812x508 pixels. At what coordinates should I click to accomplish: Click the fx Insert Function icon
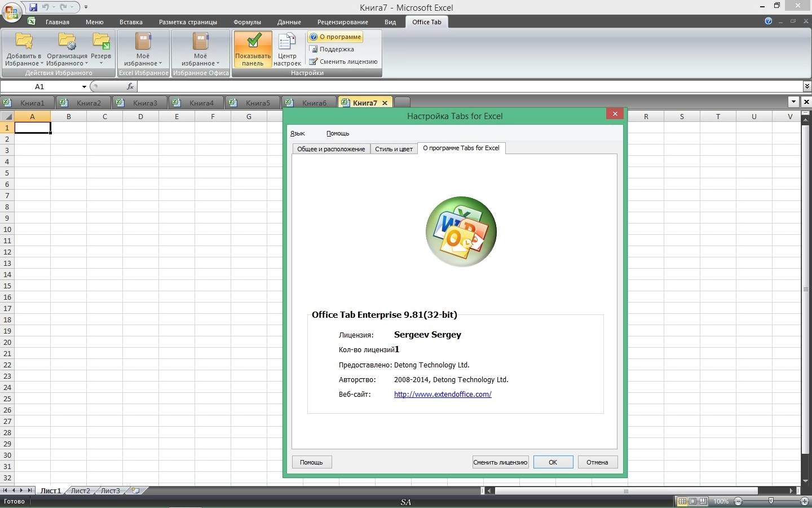(x=130, y=86)
